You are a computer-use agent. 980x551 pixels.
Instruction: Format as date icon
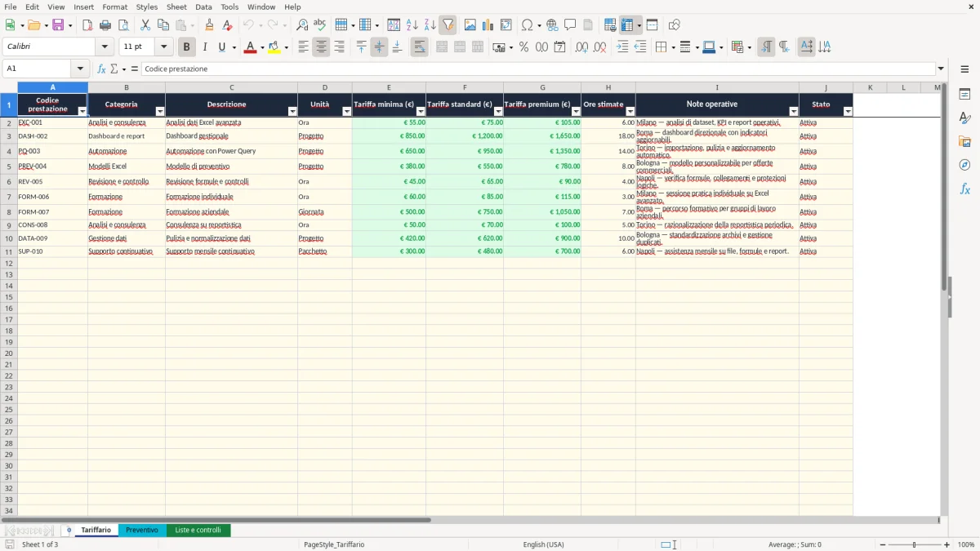click(559, 47)
